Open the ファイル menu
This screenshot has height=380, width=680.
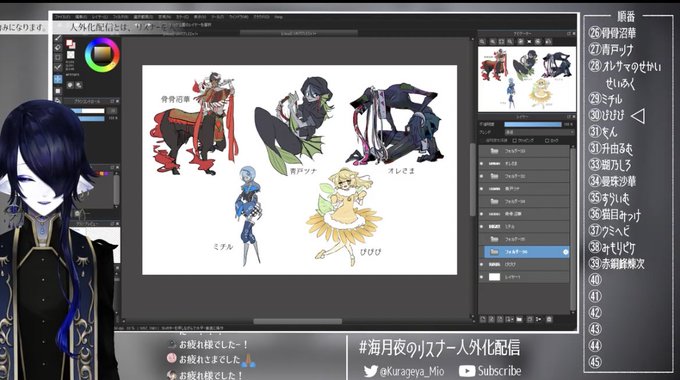tap(62, 17)
